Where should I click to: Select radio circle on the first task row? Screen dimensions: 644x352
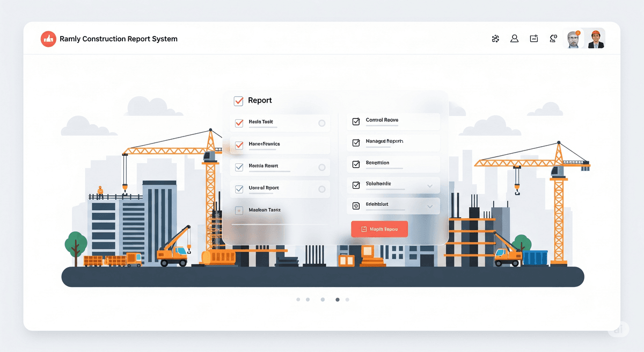click(322, 123)
